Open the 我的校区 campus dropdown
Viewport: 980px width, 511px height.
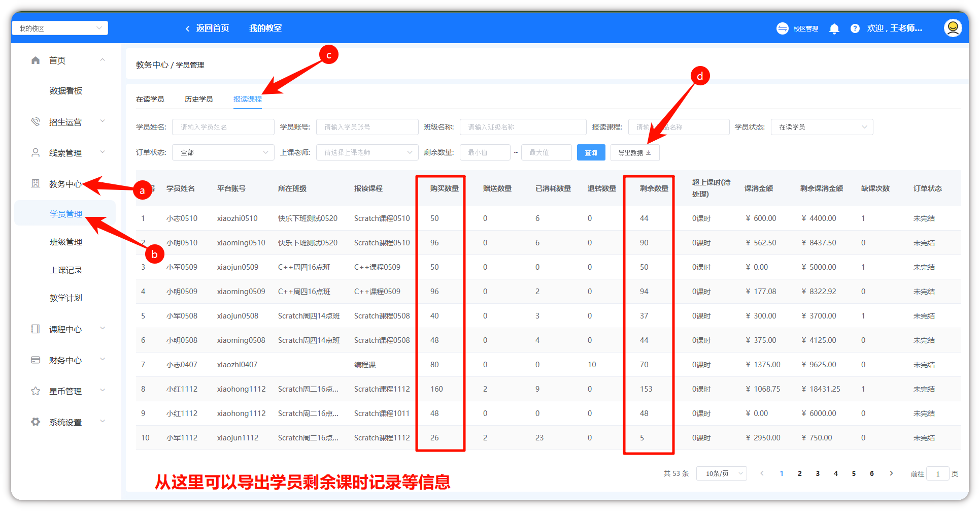tap(60, 28)
